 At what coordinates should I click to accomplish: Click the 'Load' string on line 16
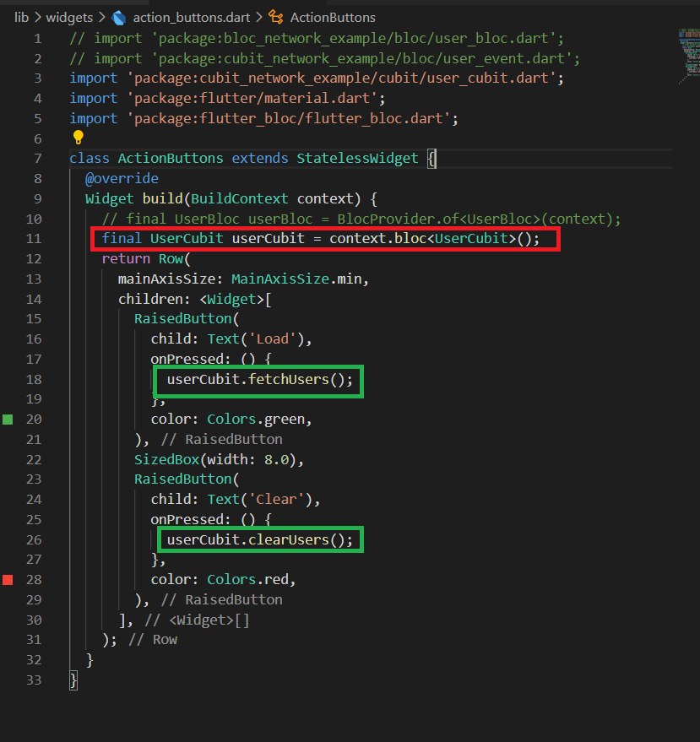[x=276, y=339]
